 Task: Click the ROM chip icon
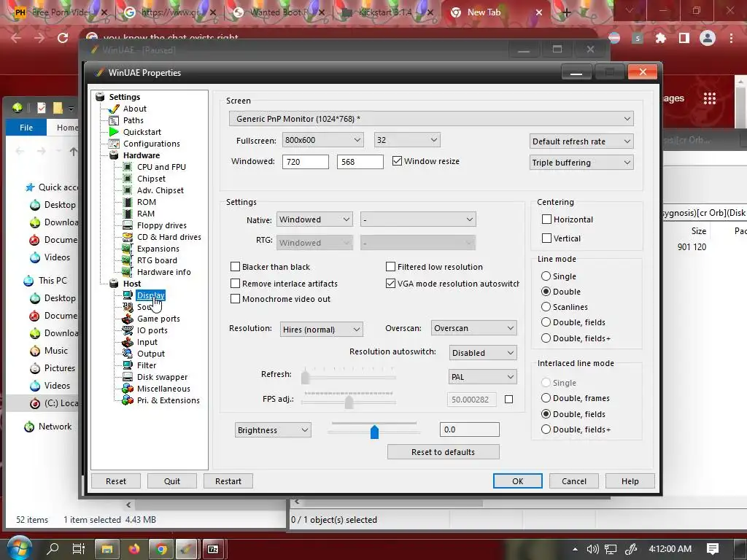click(128, 202)
